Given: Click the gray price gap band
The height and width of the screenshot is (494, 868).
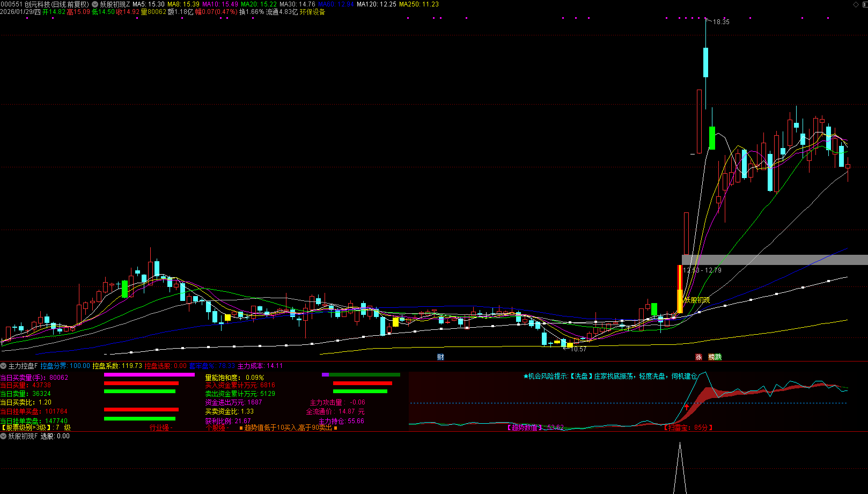Looking at the screenshot, I should coord(775,260).
